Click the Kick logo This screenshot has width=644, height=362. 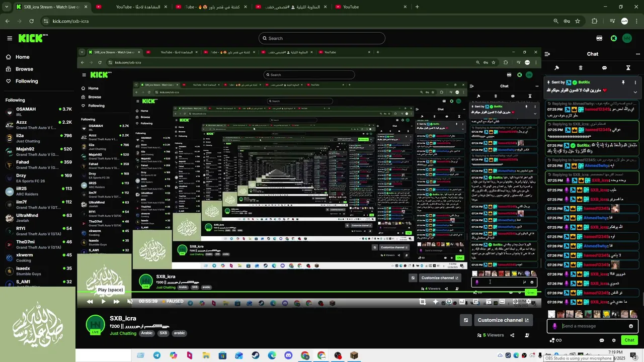click(x=33, y=38)
